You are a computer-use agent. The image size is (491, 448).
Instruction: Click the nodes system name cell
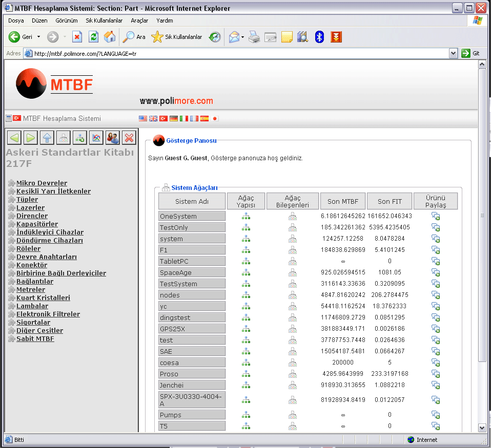tap(192, 295)
